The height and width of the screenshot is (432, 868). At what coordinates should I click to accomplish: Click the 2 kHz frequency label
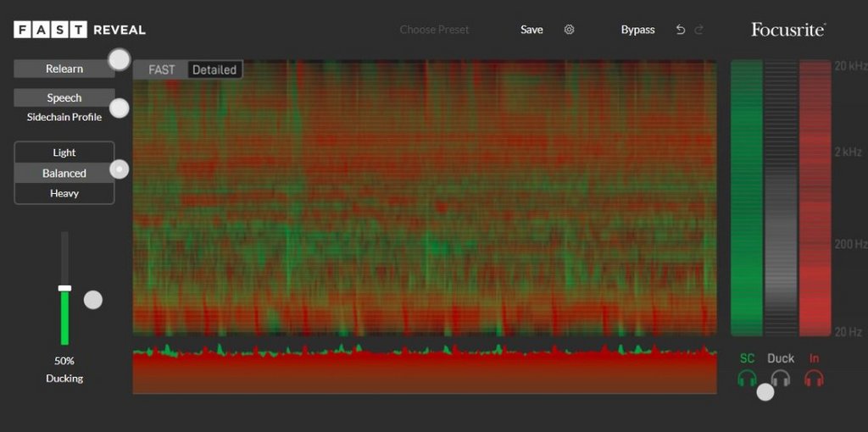pos(849,152)
